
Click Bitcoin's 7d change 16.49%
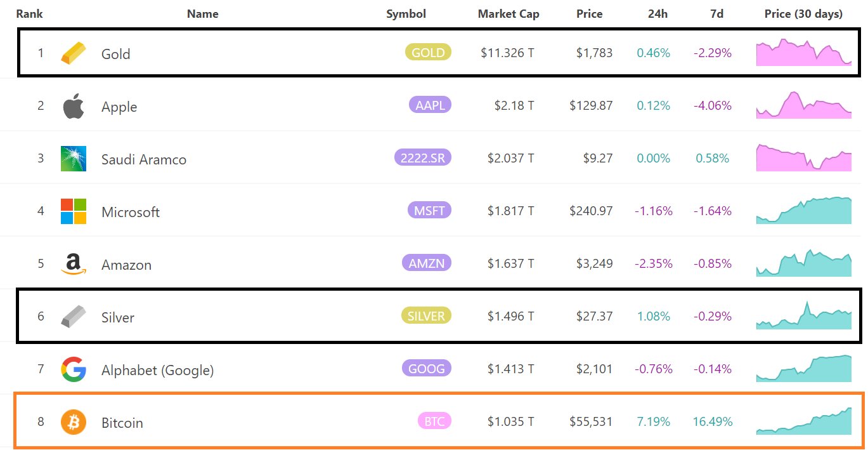click(713, 421)
